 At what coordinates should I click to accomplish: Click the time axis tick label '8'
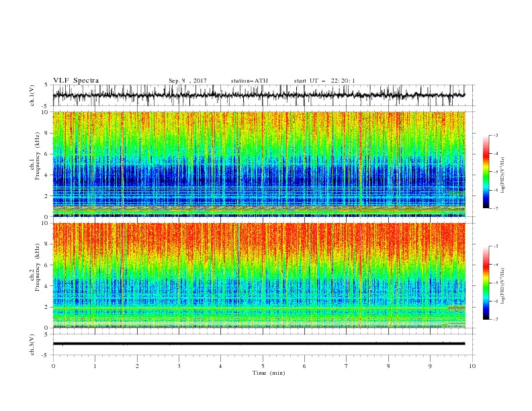[x=388, y=366]
